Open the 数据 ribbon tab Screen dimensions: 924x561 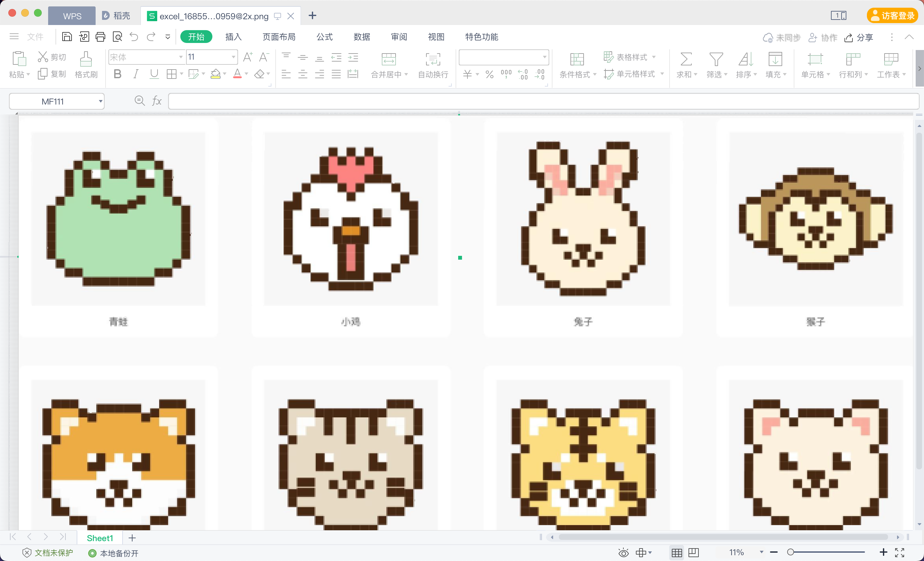(x=362, y=37)
